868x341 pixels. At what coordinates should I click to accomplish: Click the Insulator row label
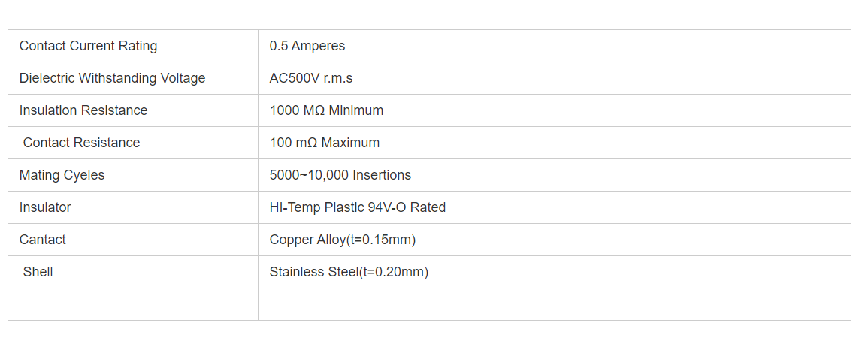point(45,207)
